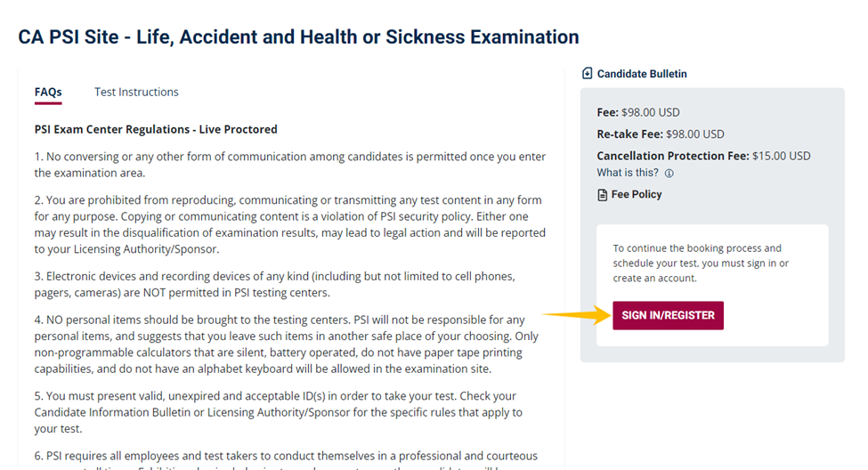
Task: Click regulation 2 about reproducing test content
Action: tap(290, 224)
